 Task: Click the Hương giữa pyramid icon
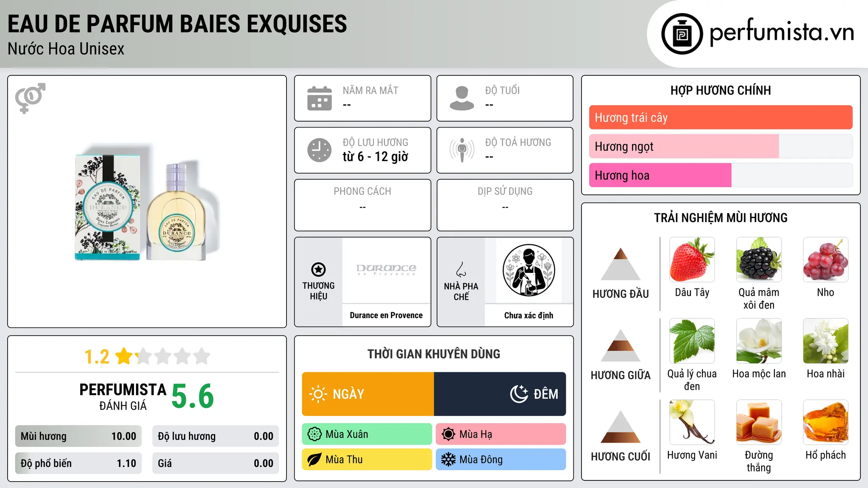click(x=620, y=345)
